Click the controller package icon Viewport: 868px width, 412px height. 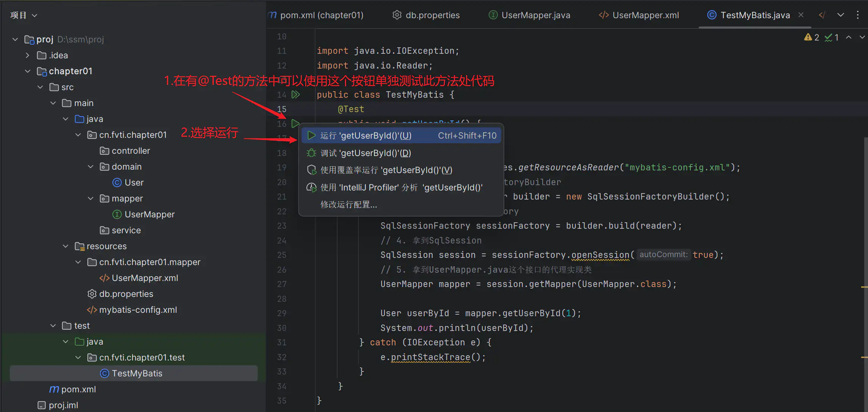(105, 151)
